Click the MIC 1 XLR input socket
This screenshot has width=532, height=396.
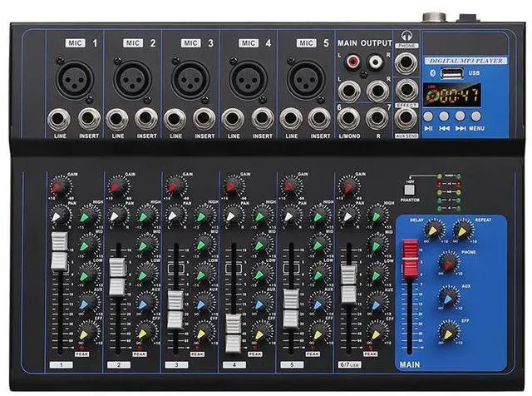[x=75, y=80]
